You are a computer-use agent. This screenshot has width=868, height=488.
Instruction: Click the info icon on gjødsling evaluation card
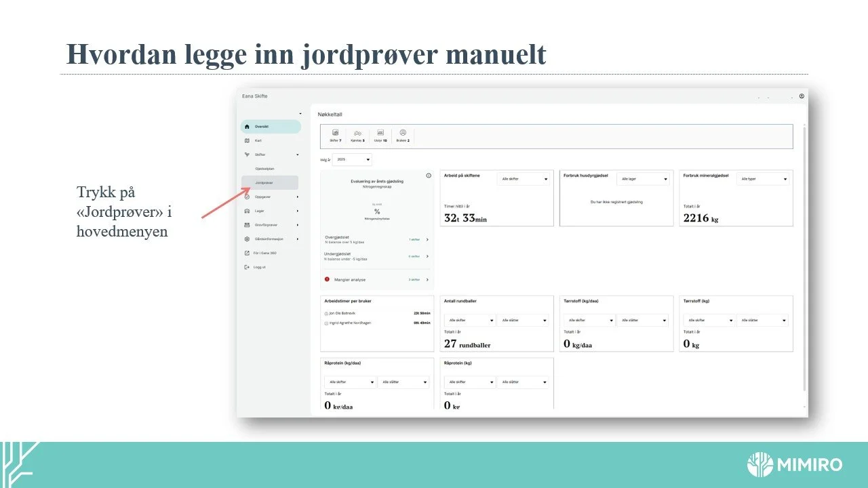tap(429, 176)
